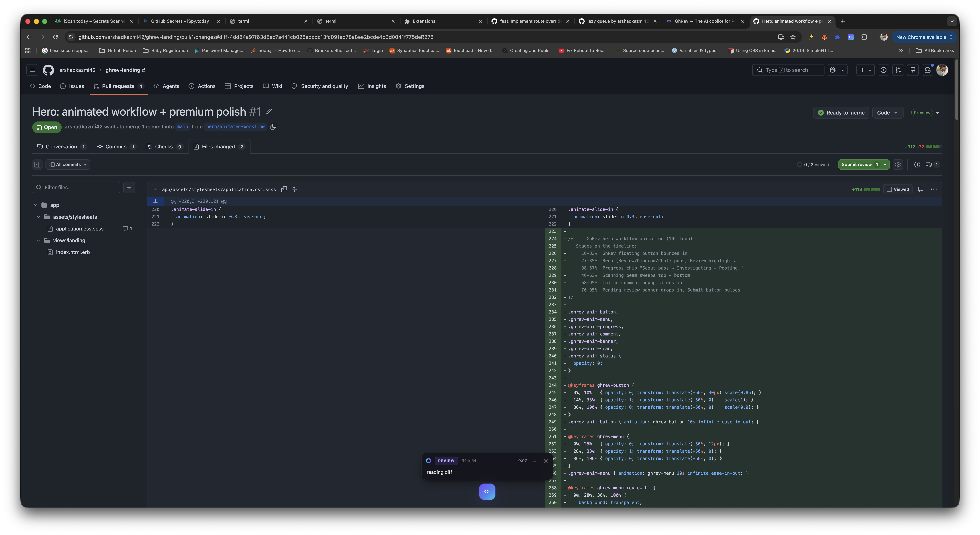Collapse the file tree sidebar
980x535 pixels.
37,165
